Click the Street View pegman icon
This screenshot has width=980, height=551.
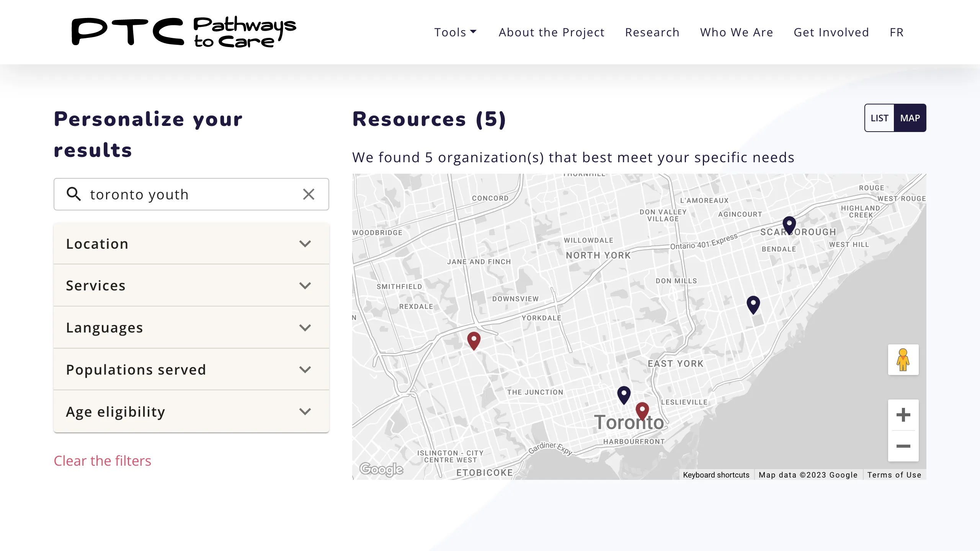click(903, 360)
